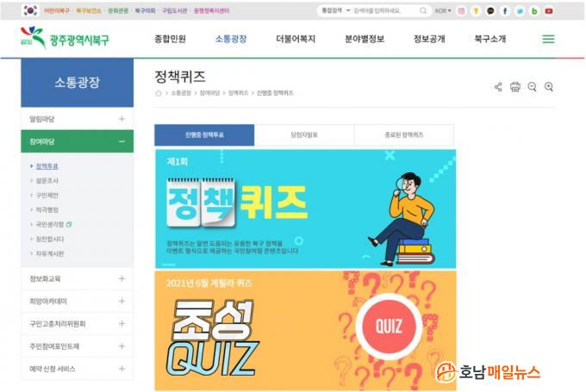Open the 설문조사 sidebar link

click(47, 181)
